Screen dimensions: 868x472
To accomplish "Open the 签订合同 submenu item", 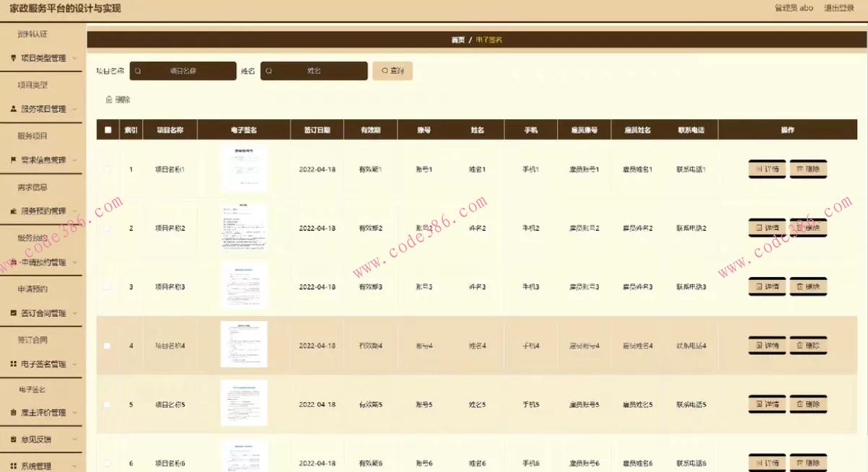I will pos(32,339).
